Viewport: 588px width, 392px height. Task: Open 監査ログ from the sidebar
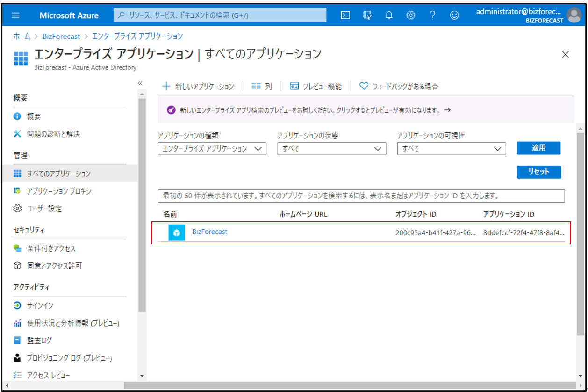point(39,341)
